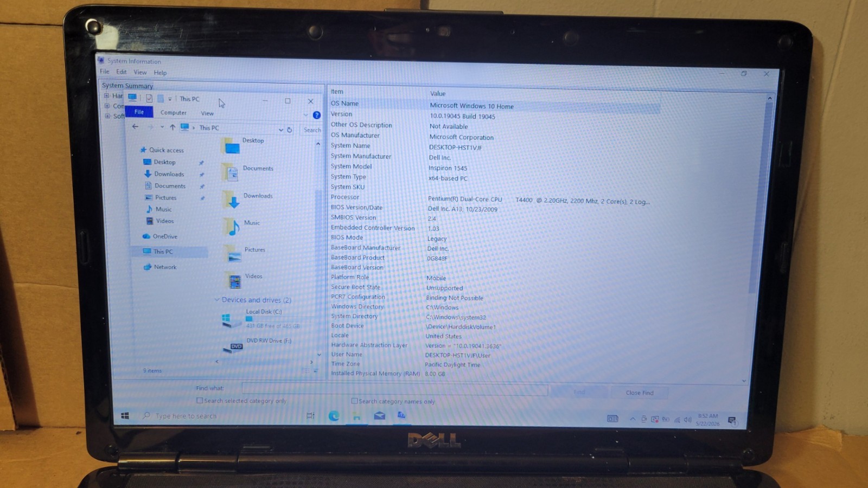Click the Explorer Search box

coord(312,130)
